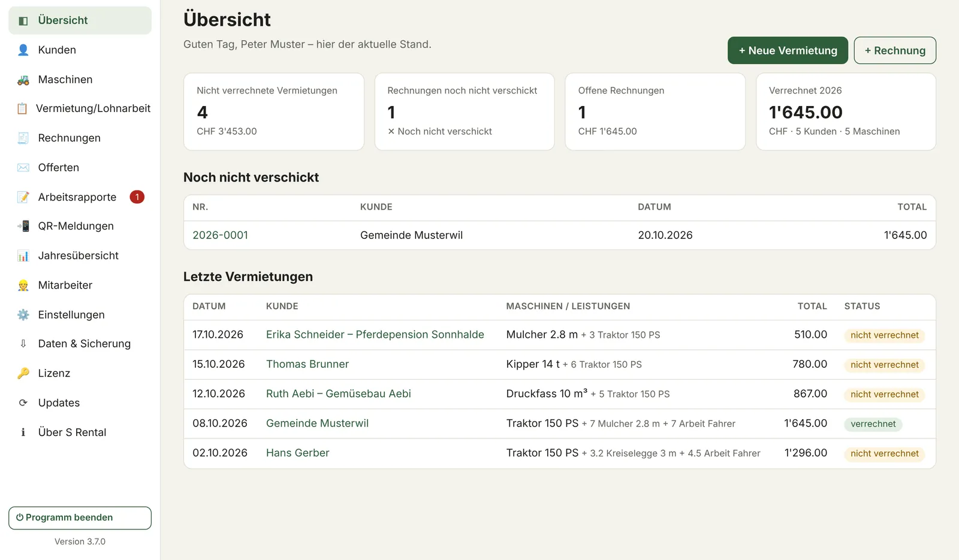Open customer Thomas Brunner
959x560 pixels.
(x=307, y=364)
